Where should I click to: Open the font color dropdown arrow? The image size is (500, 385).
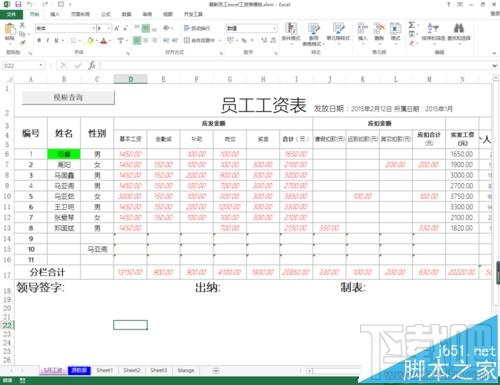[110, 41]
